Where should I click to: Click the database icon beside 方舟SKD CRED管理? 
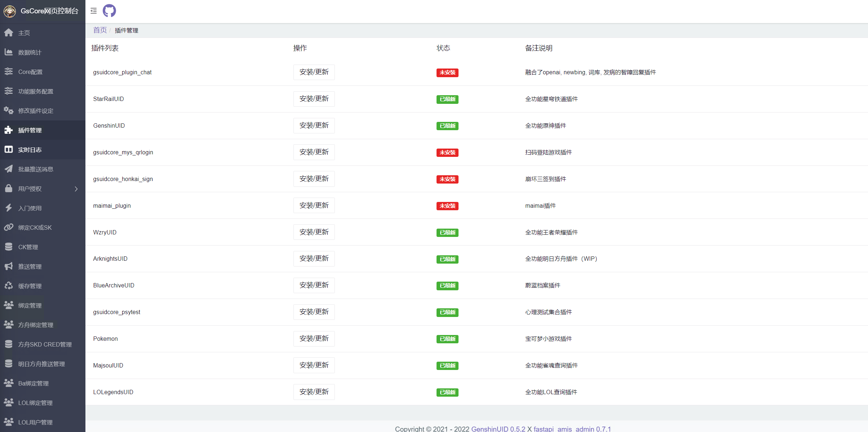pos(9,344)
